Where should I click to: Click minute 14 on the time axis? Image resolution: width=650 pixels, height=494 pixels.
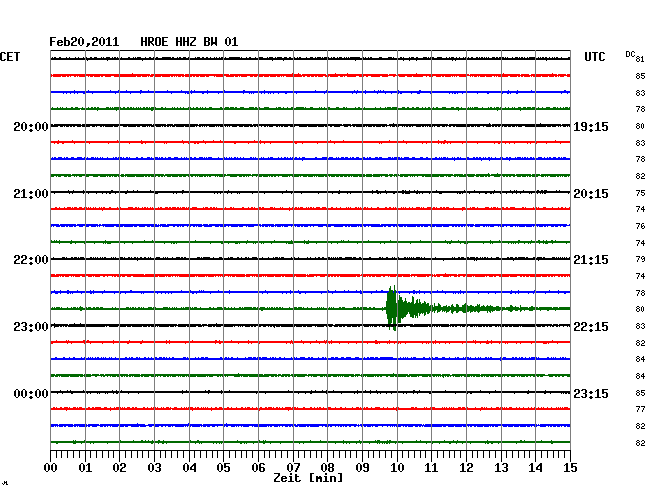[x=535, y=467]
